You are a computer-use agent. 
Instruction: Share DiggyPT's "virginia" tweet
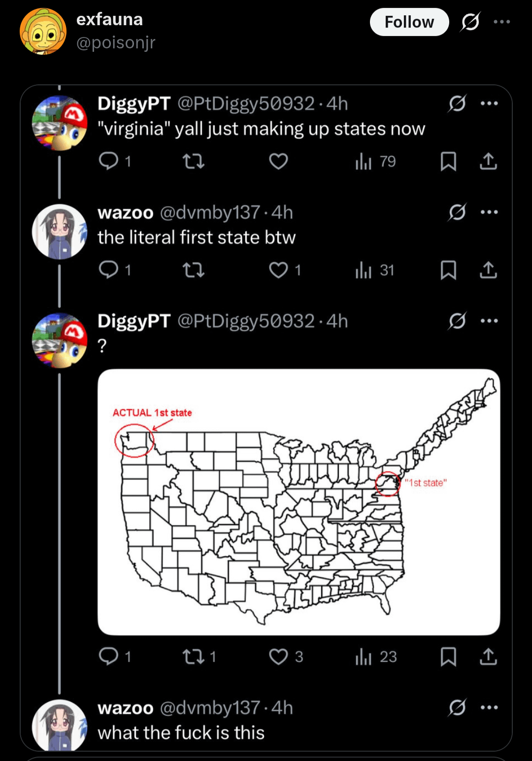488,161
